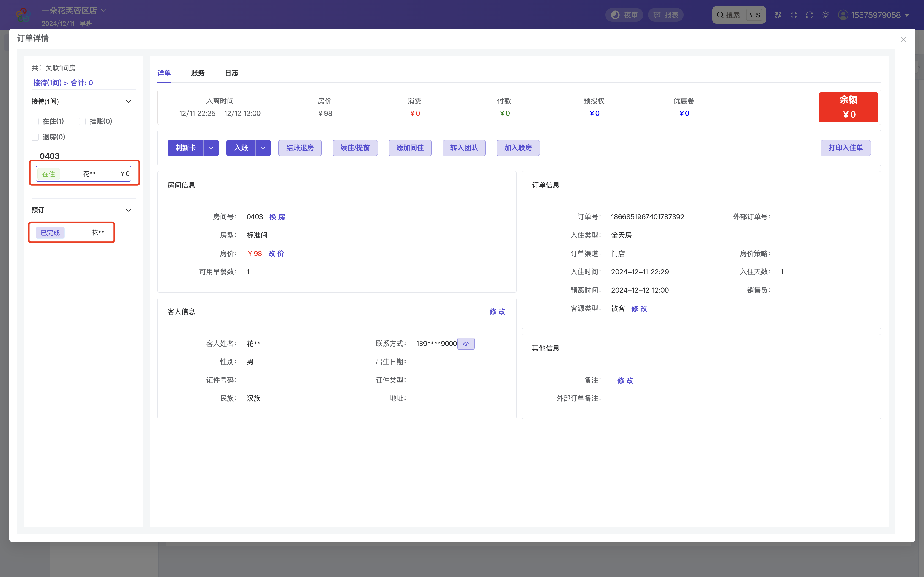
Task: Check the 退房(0) checkbox
Action: coord(35,137)
